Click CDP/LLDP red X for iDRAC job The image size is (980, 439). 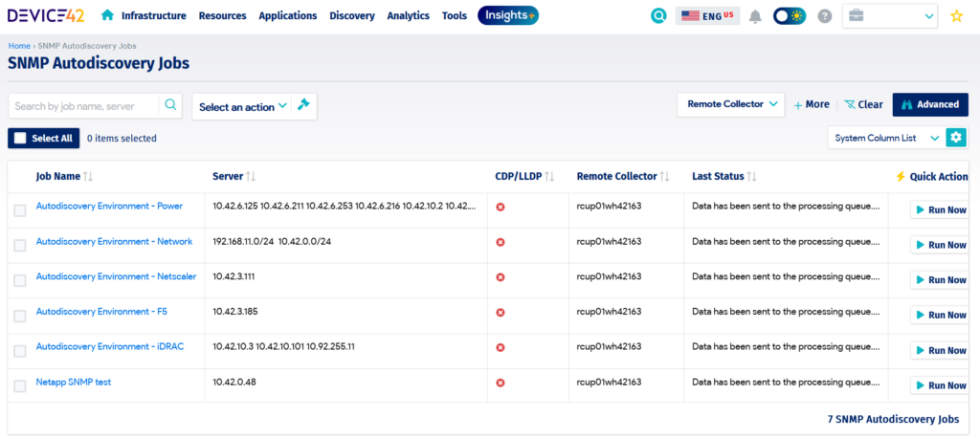tap(500, 347)
